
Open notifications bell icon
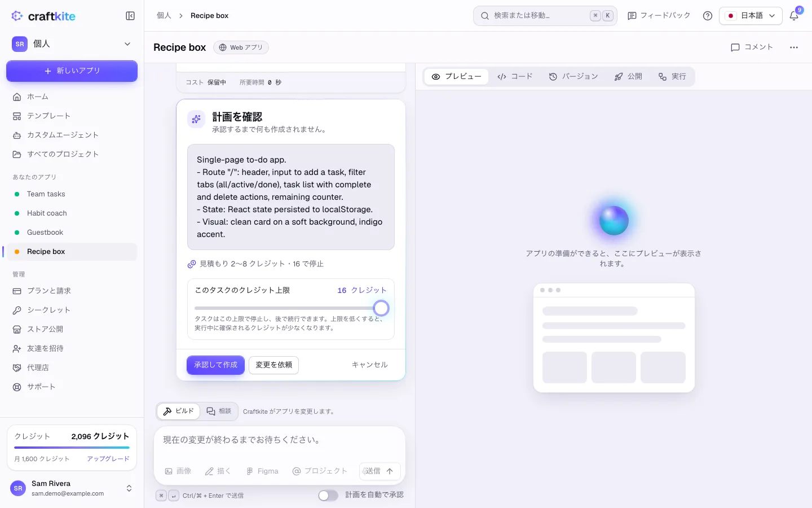[794, 16]
